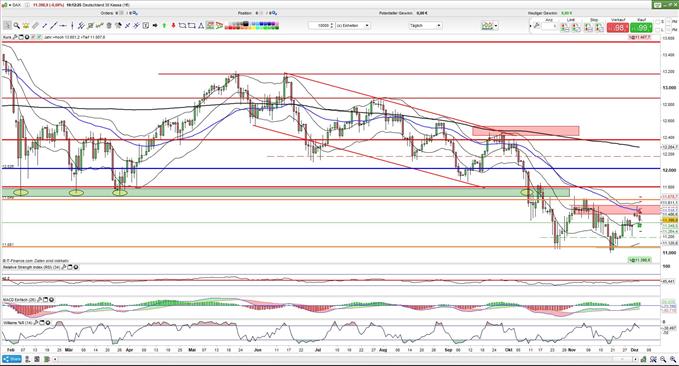Close the MACD indicator panel
The height and width of the screenshot is (366, 679).
52,300
